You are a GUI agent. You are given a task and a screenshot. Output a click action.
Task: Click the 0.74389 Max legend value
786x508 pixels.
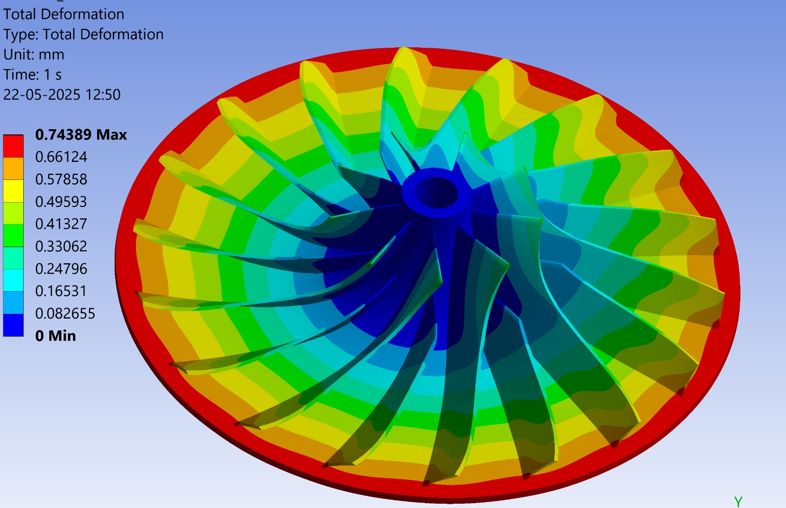point(81,135)
